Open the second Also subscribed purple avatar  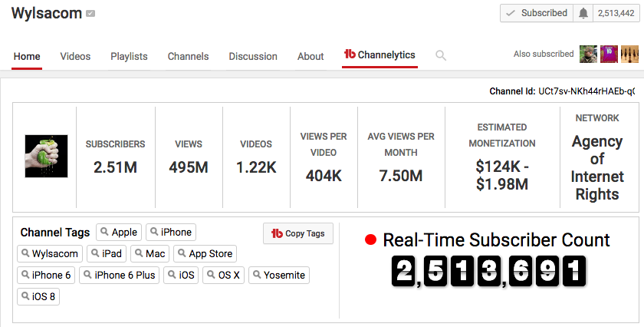coord(609,54)
